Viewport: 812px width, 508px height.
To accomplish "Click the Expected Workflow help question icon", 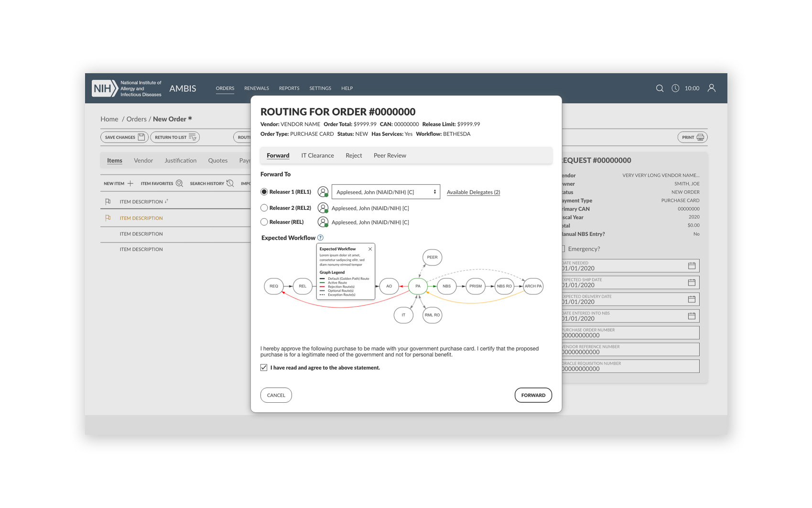I will click(x=320, y=238).
